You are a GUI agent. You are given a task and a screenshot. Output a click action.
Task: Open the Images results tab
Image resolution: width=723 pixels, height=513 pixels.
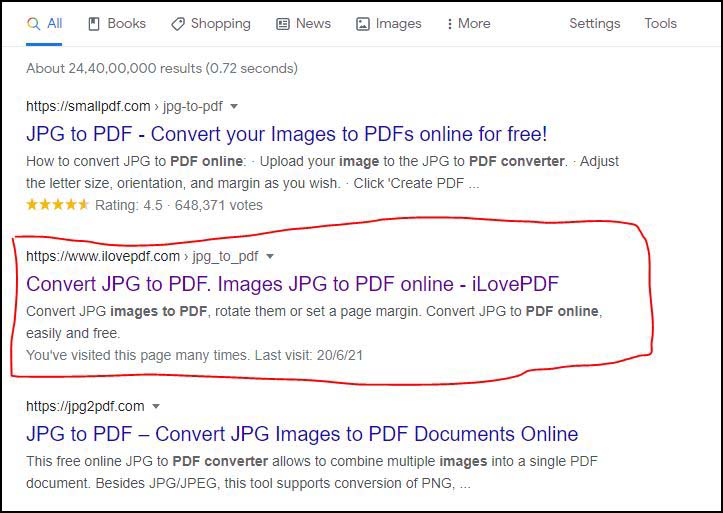pos(389,24)
